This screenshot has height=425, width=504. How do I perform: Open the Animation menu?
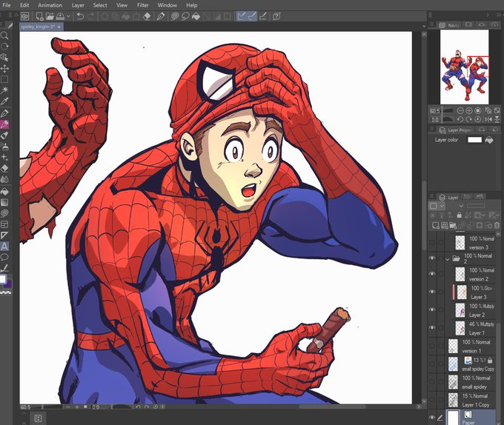50,5
